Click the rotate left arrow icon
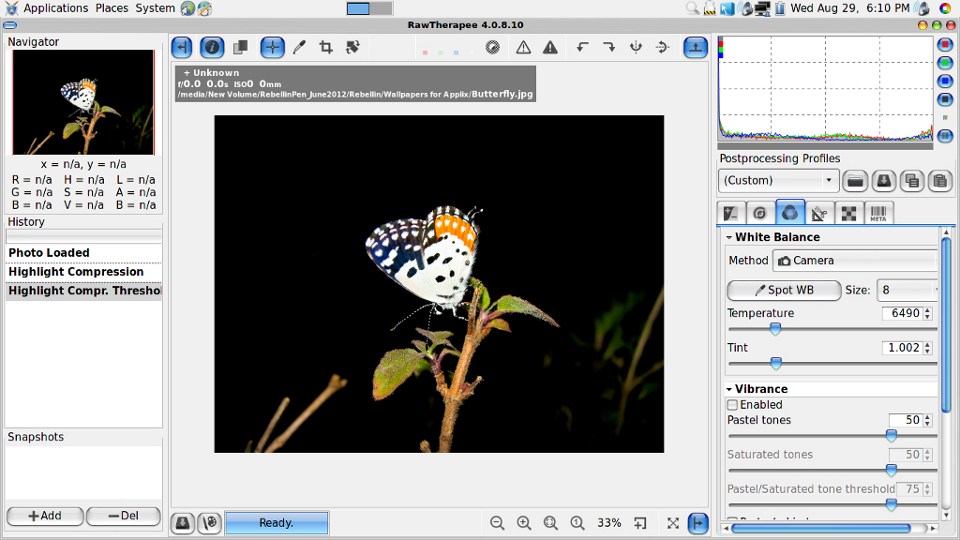Viewport: 960px width, 540px height. pyautogui.click(x=582, y=47)
